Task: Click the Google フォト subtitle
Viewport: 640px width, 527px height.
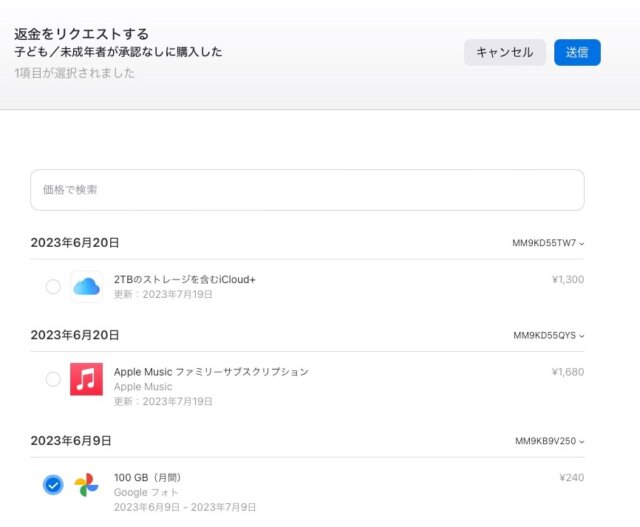Action: (x=146, y=492)
